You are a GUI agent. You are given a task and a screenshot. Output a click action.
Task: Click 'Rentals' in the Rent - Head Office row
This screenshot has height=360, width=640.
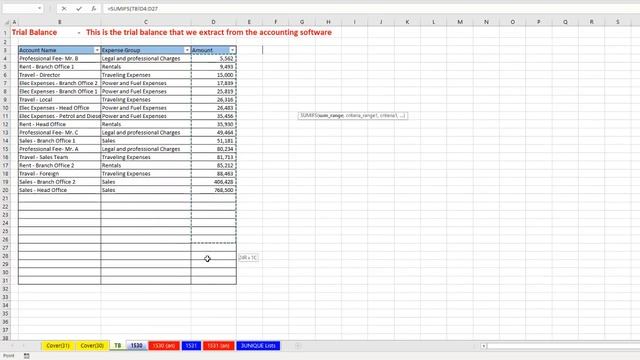point(146,124)
